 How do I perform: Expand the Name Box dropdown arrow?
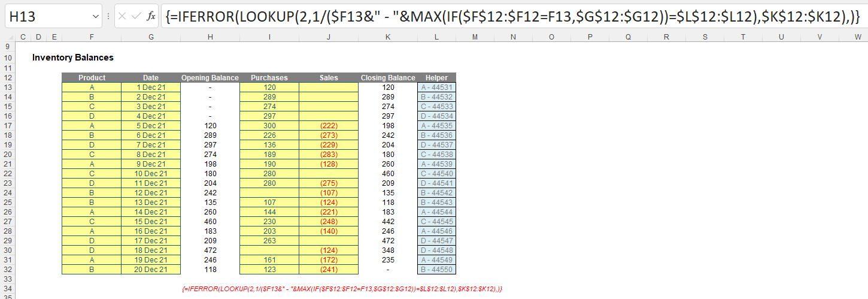[96, 16]
